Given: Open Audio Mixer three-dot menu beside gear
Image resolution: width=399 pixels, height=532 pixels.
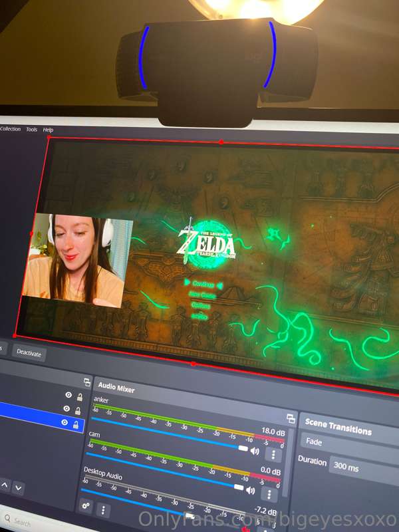Looking at the screenshot, I should [103, 509].
